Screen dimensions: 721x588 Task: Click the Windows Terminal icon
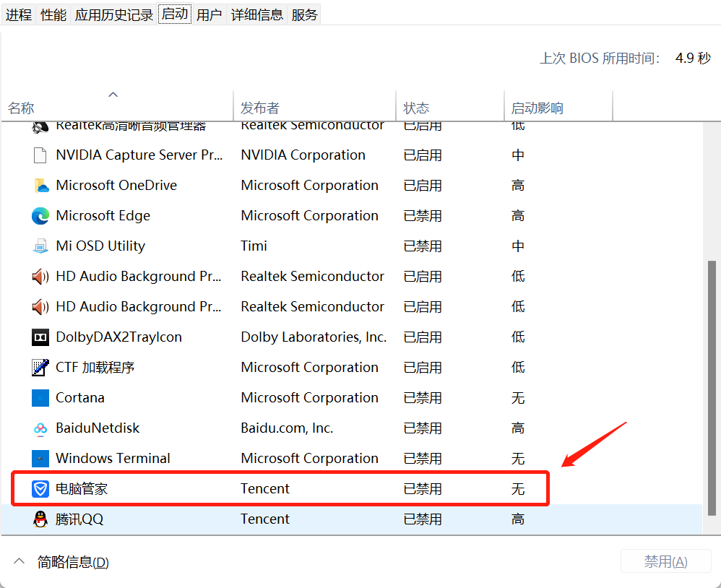coord(40,459)
